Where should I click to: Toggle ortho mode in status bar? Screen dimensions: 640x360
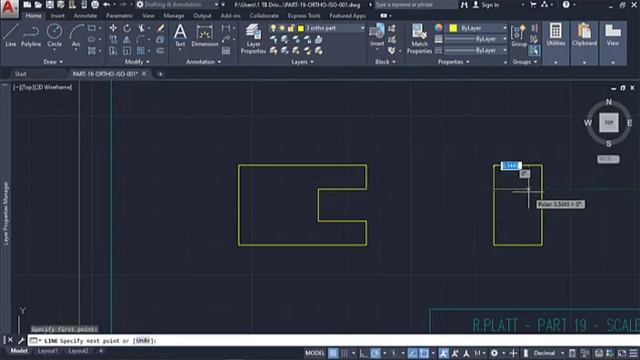(363, 353)
